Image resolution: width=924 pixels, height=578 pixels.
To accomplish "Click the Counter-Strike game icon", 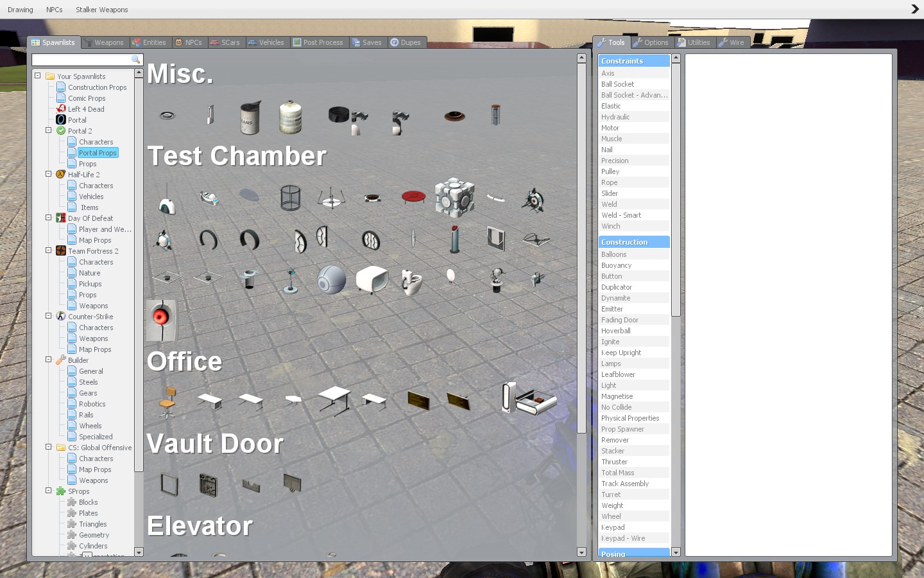I will click(61, 317).
